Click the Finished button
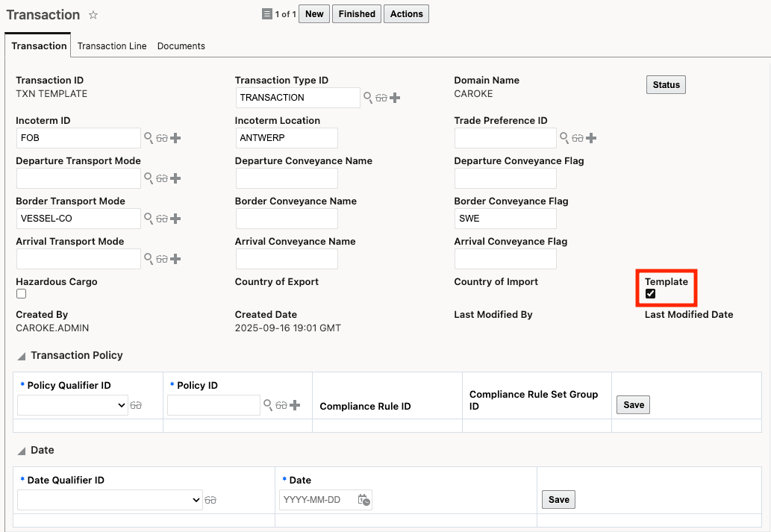This screenshot has width=771, height=532. pyautogui.click(x=356, y=13)
